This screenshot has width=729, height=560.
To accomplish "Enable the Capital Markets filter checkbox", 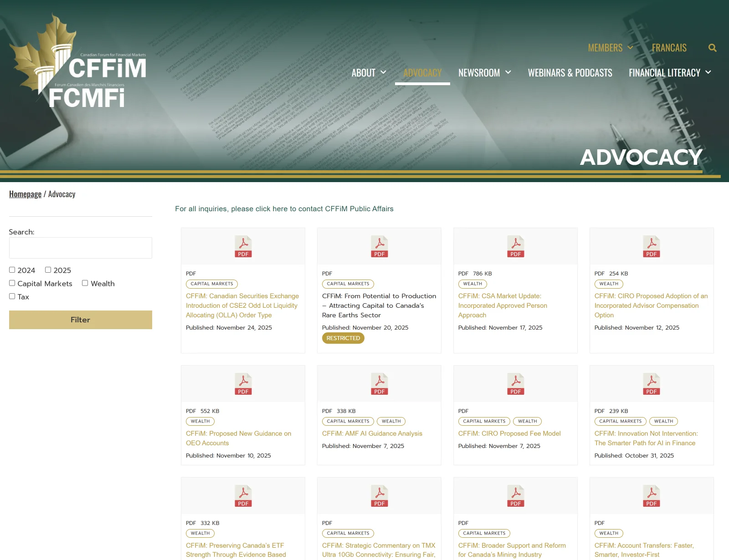I will click(12, 283).
